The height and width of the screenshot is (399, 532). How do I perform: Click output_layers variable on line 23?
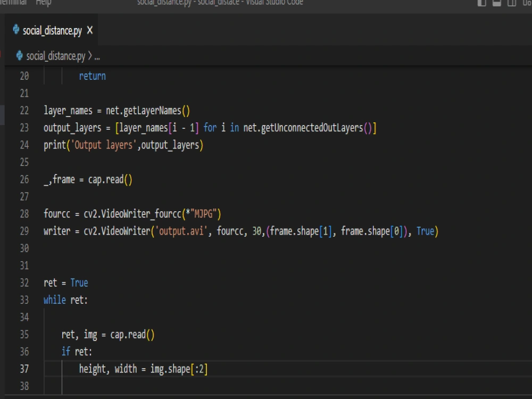[x=72, y=128]
